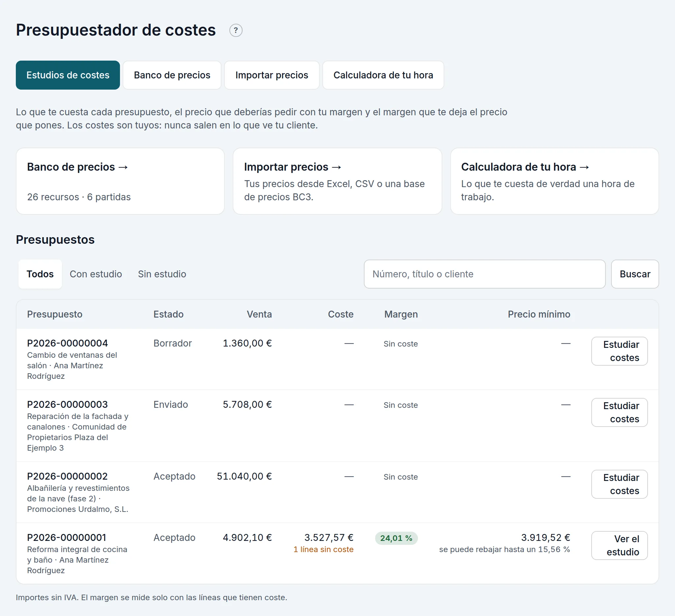
Task: Click the sale amount 1.360,00 €
Action: point(247,343)
